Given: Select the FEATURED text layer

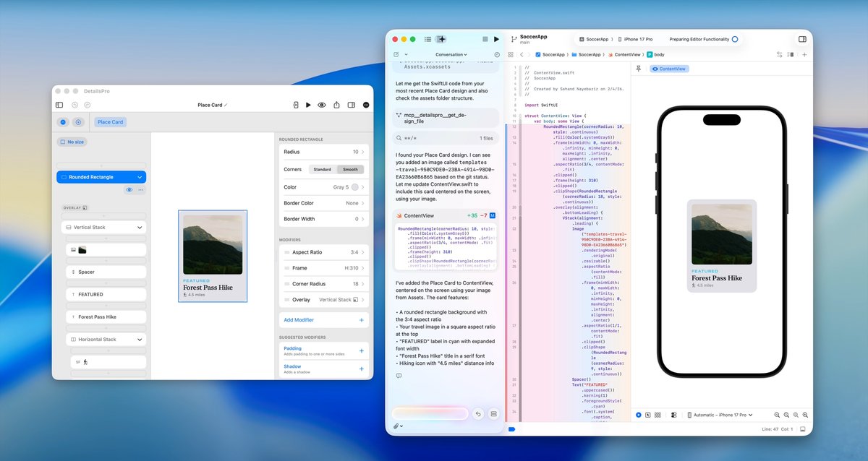Looking at the screenshot, I should (x=107, y=295).
